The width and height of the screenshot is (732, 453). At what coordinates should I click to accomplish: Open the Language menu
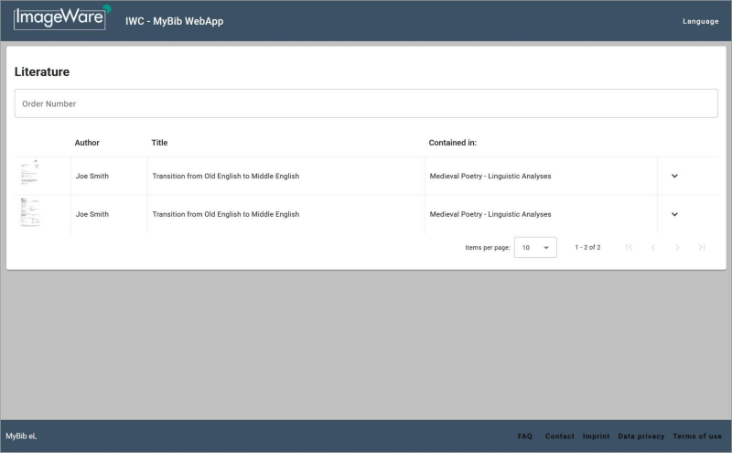click(700, 21)
